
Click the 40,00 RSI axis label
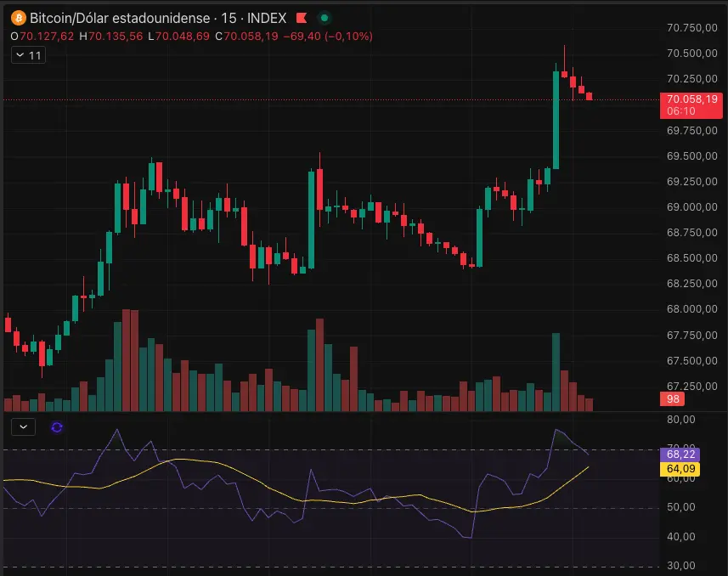pyautogui.click(x=680, y=537)
